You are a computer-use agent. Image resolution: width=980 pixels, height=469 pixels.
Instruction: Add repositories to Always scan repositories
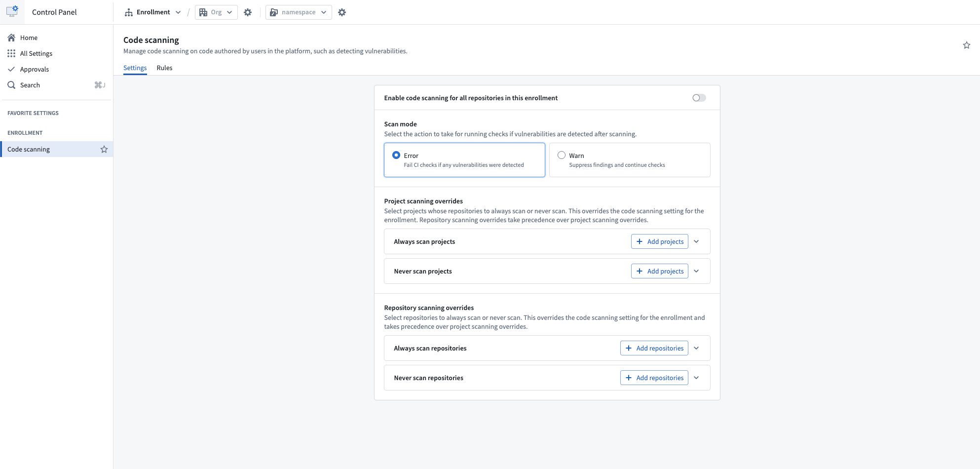[x=654, y=348]
